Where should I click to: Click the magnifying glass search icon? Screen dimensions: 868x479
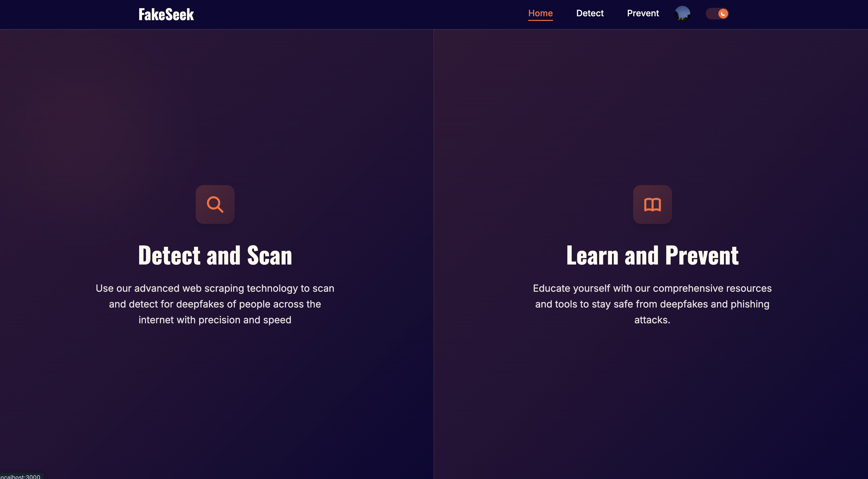[x=215, y=204]
